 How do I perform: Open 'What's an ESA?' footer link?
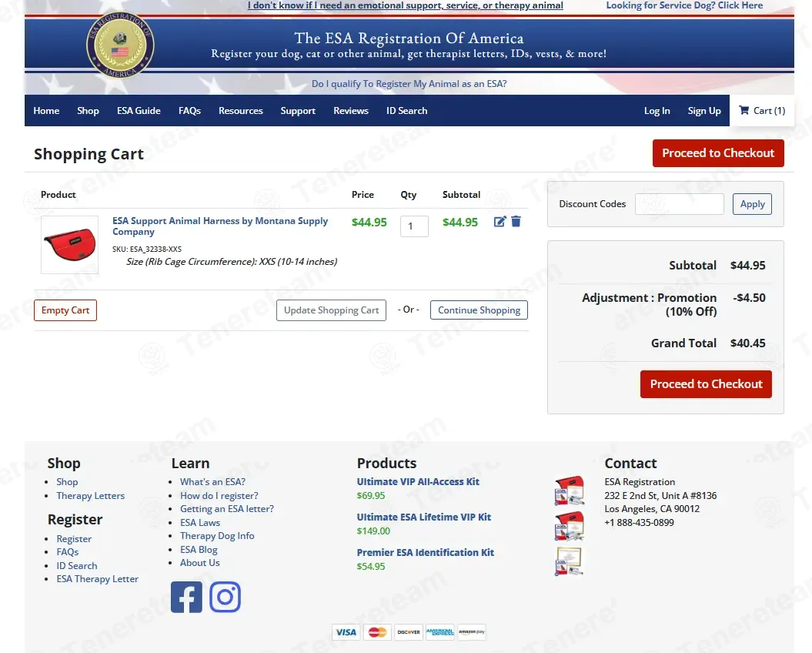[x=213, y=482]
